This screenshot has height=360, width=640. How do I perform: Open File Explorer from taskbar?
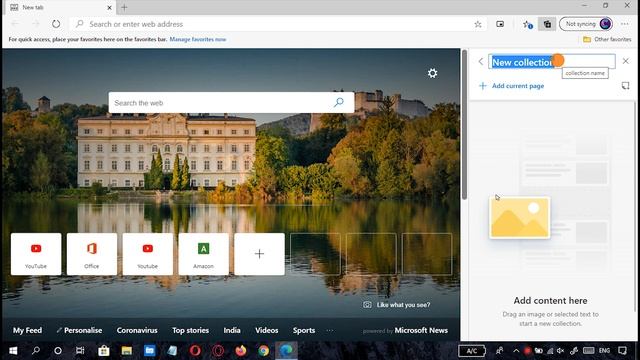[x=127, y=351]
